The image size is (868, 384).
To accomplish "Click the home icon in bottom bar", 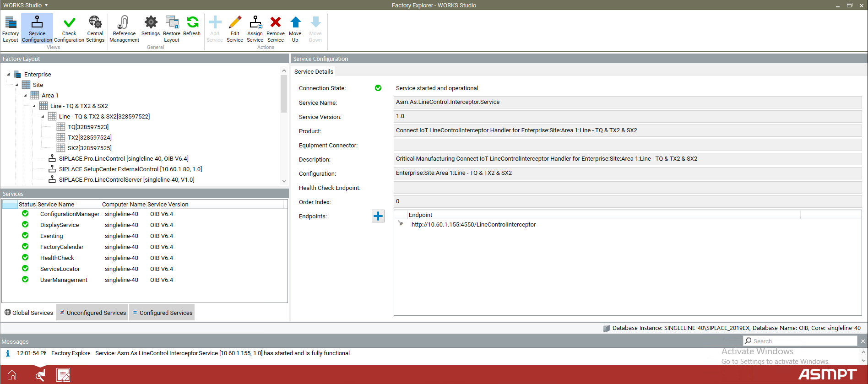I will pos(12,375).
